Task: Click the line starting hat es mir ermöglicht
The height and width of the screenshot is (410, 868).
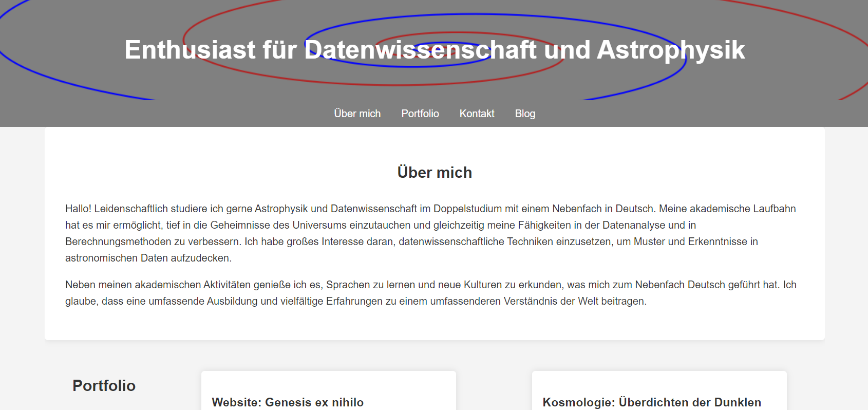Action: click(380, 225)
